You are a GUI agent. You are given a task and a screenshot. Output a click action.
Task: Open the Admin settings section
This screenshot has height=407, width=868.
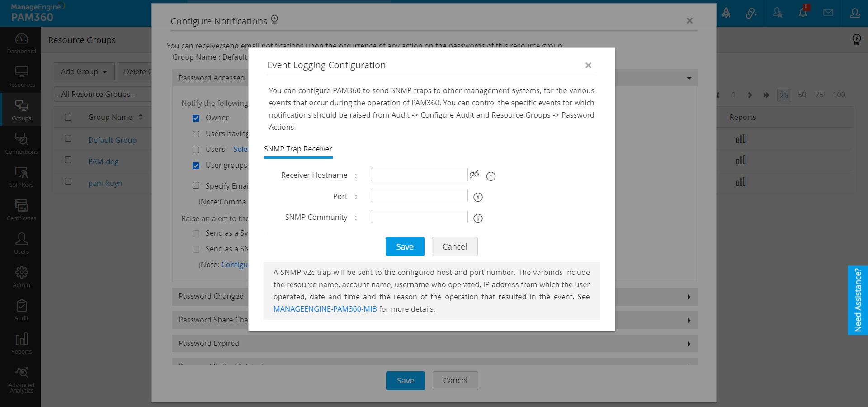[21, 277]
